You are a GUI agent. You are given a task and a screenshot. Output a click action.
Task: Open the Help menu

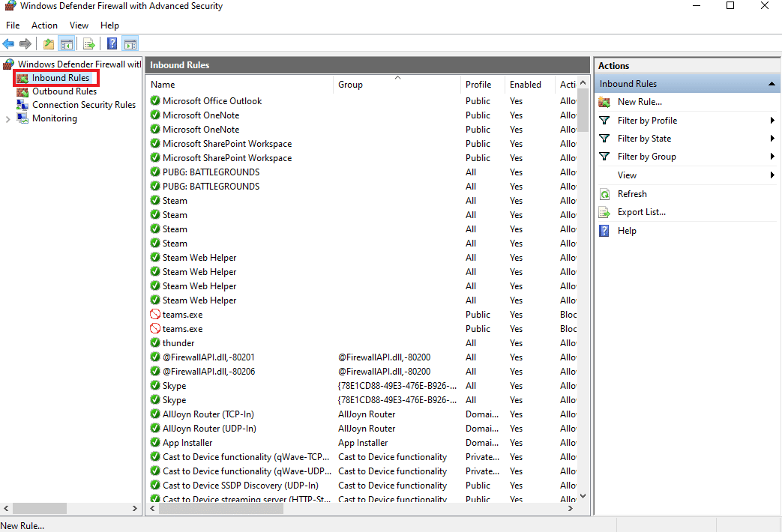click(x=109, y=25)
